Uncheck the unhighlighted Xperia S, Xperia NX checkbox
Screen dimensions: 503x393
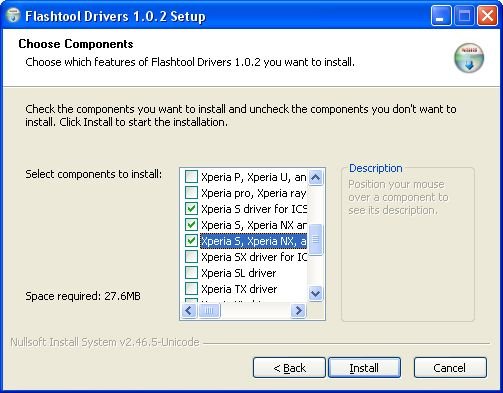coord(191,225)
